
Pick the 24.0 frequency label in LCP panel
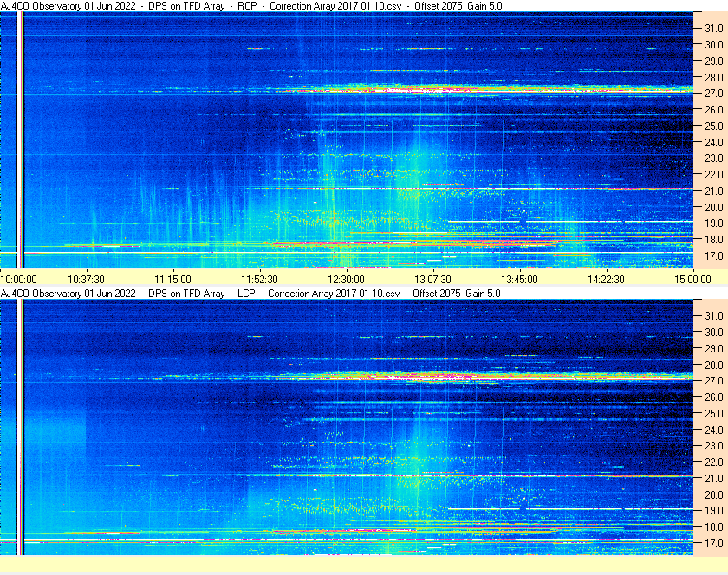pyautogui.click(x=714, y=430)
